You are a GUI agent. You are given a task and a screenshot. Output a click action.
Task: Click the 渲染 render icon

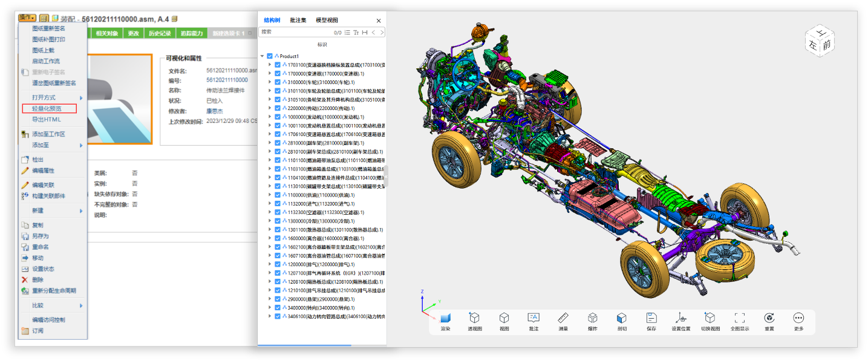pyautogui.click(x=445, y=319)
